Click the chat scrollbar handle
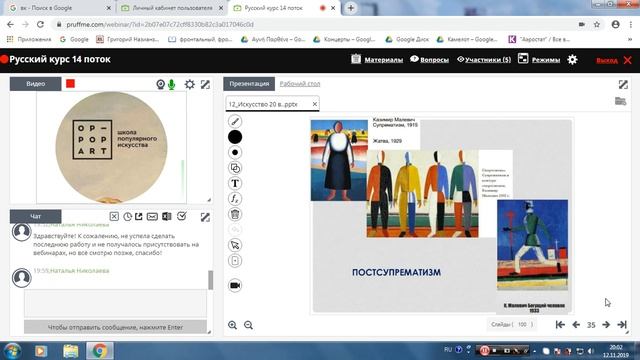The height and width of the screenshot is (360, 640). point(211,280)
